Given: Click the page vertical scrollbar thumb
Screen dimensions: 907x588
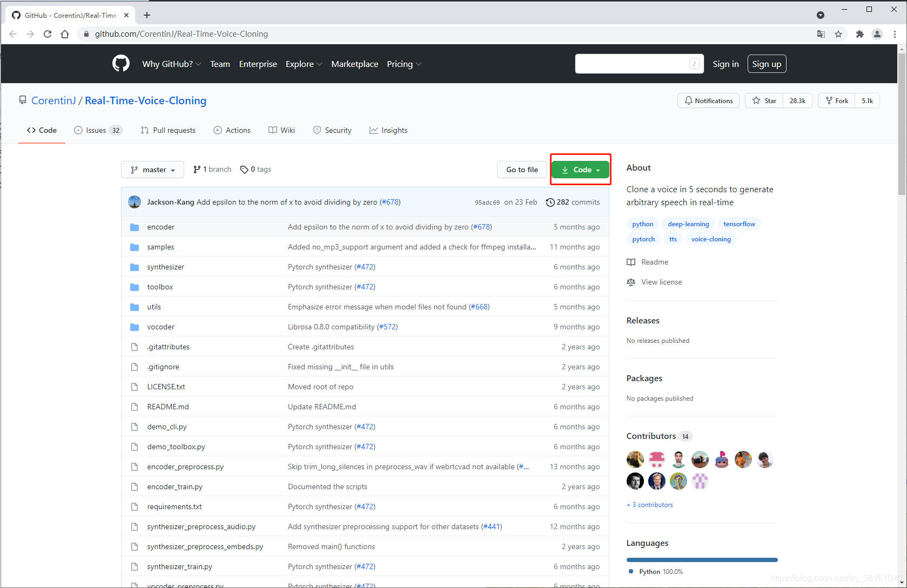Looking at the screenshot, I should pos(902,123).
